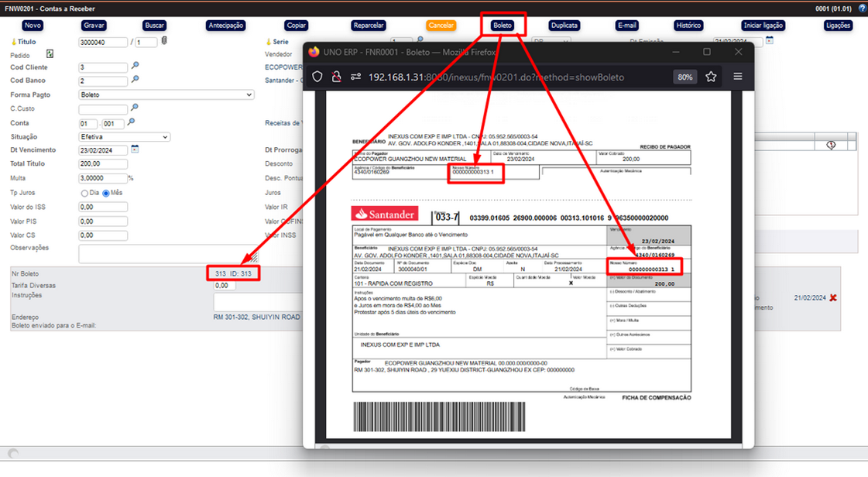Select the Mês interest radio button
The image size is (868, 477).
tap(106, 193)
